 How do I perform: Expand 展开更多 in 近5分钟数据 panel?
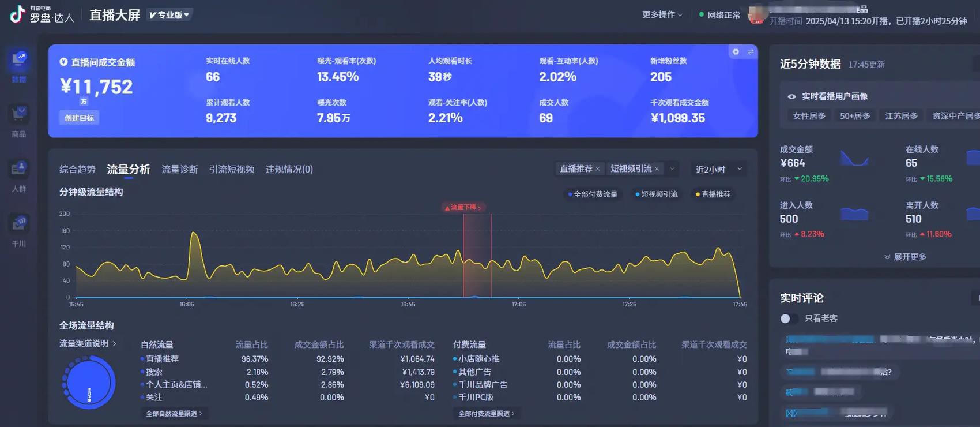(905, 257)
